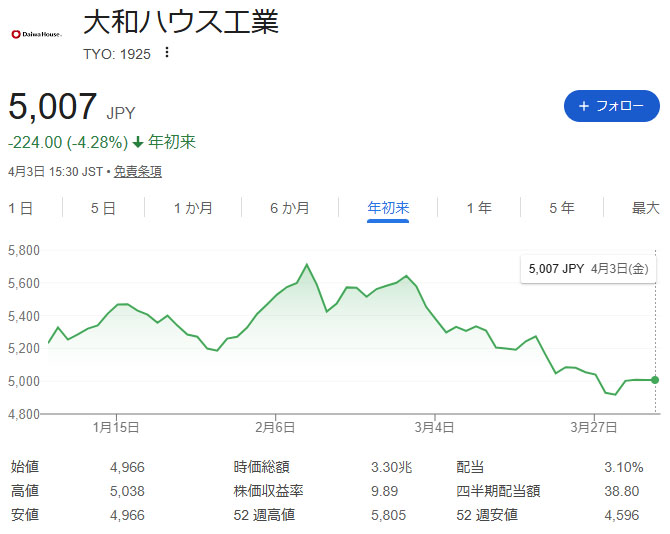Switch to the 5日 range tab
Viewport: 670px width, 534px height.
click(x=103, y=208)
